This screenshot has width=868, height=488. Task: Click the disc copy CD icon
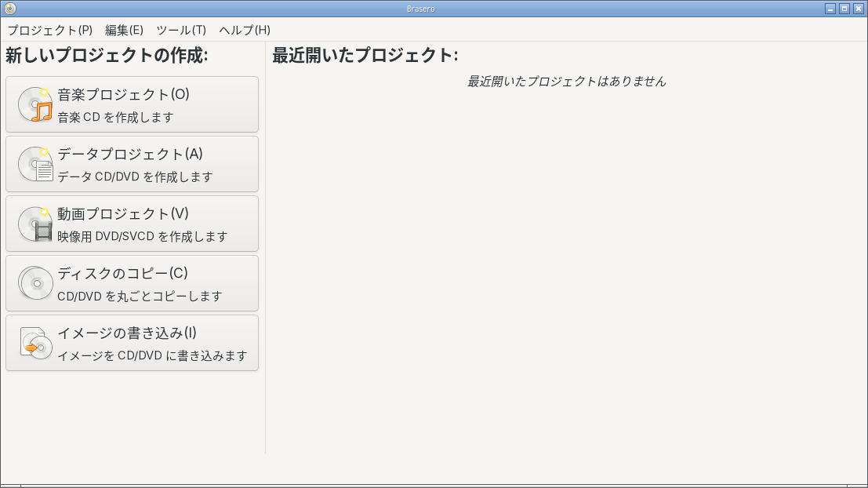pos(35,283)
